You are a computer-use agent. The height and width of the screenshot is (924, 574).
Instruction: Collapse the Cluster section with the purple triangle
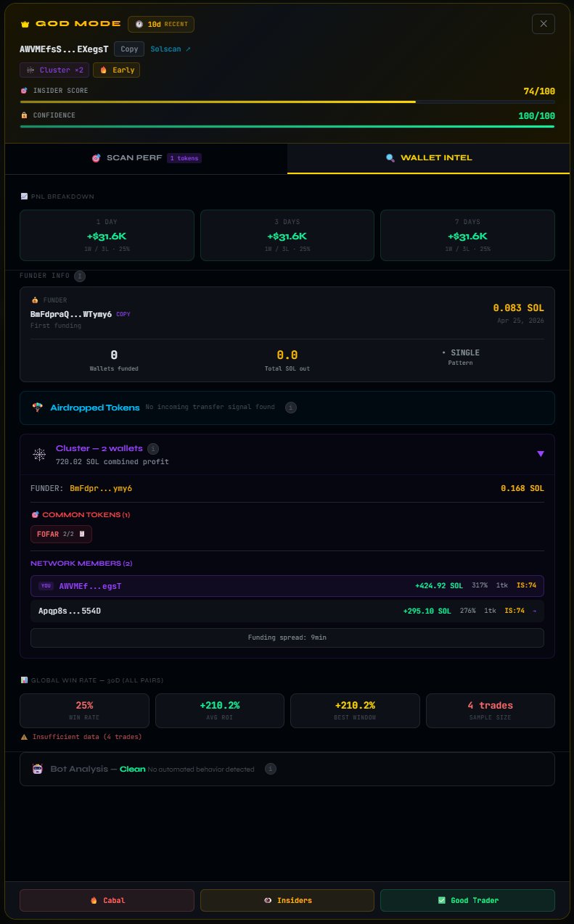(540, 454)
